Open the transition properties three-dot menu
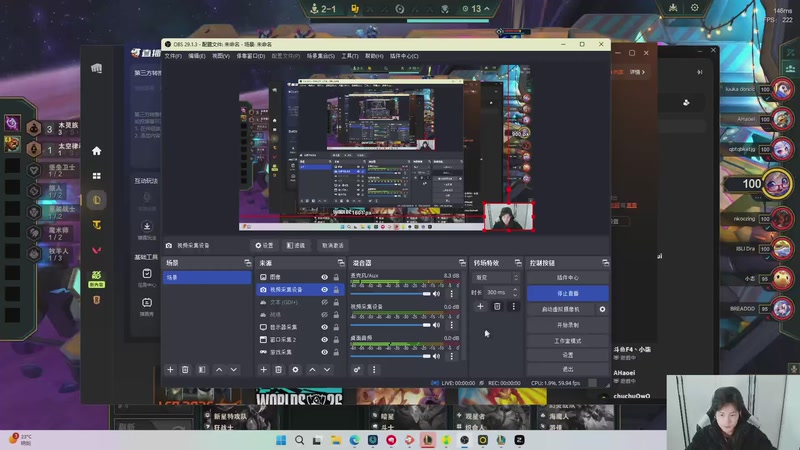The height and width of the screenshot is (450, 800). click(x=514, y=306)
